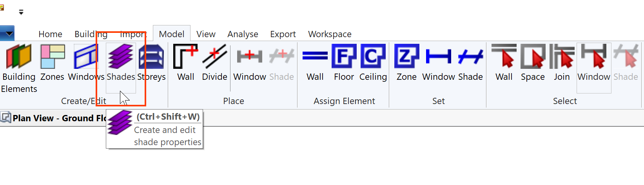The height and width of the screenshot is (185, 644).
Task: Open Windows create/edit tool
Action: tap(86, 63)
